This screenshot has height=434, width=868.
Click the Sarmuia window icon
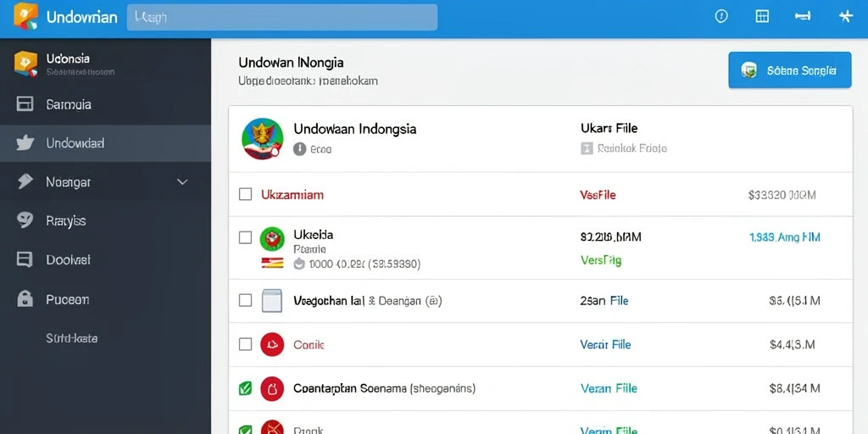pyautogui.click(x=25, y=104)
